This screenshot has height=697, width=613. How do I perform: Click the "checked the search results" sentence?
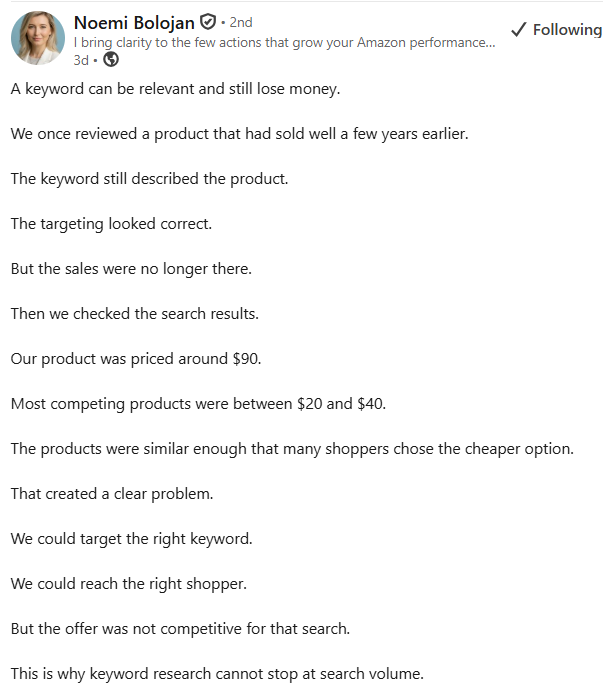pyautogui.click(x=134, y=314)
